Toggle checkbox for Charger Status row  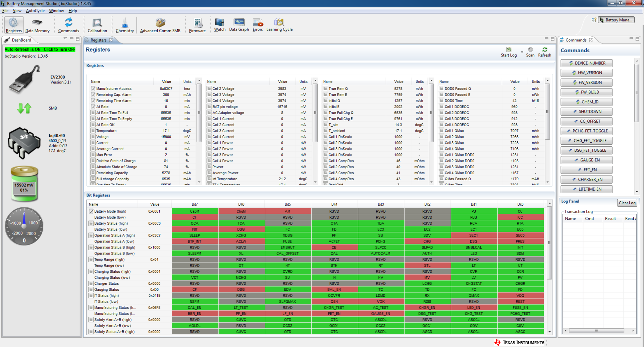click(91, 283)
